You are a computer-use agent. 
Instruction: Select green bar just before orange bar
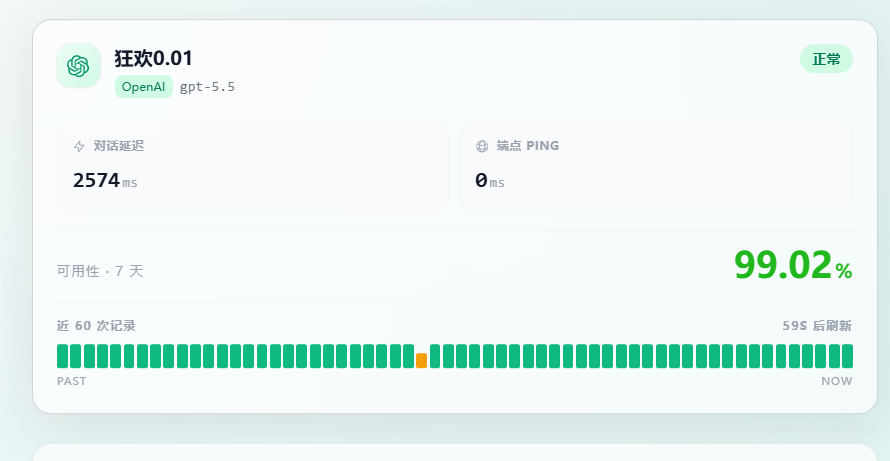409,356
